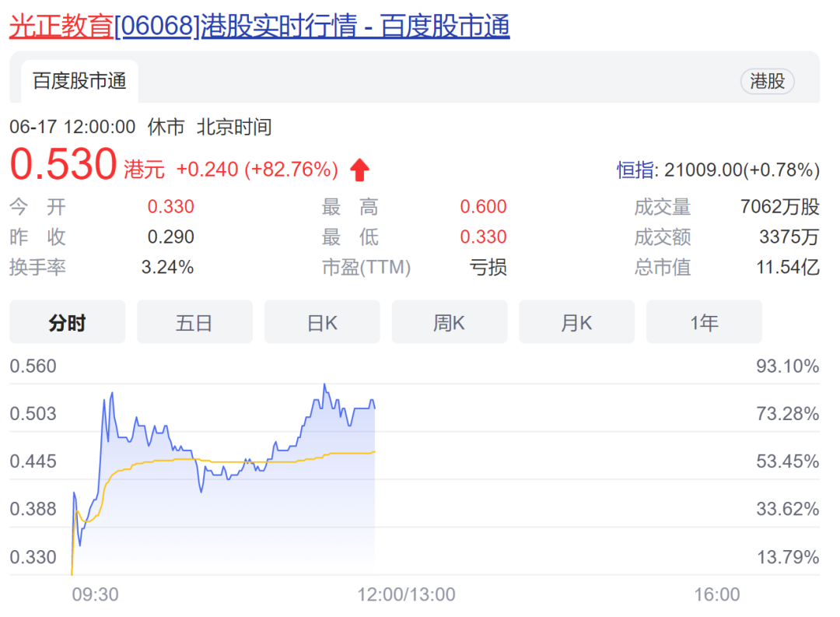The image size is (840, 617).
Task: Open the 光正教育 港股实时行情 title link
Action: pos(259,26)
